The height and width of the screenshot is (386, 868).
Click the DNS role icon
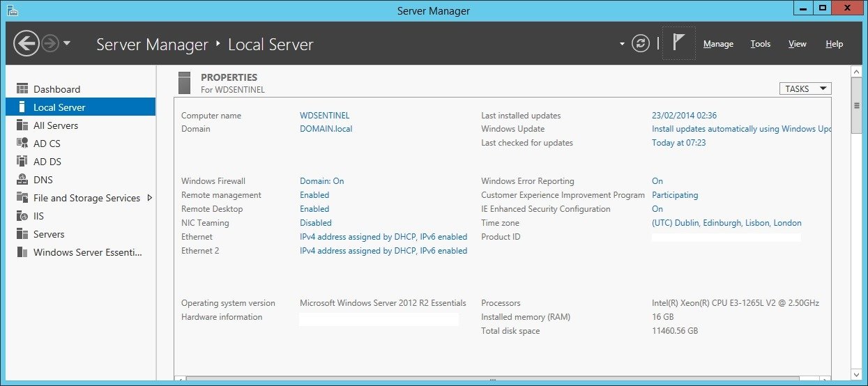[22, 180]
